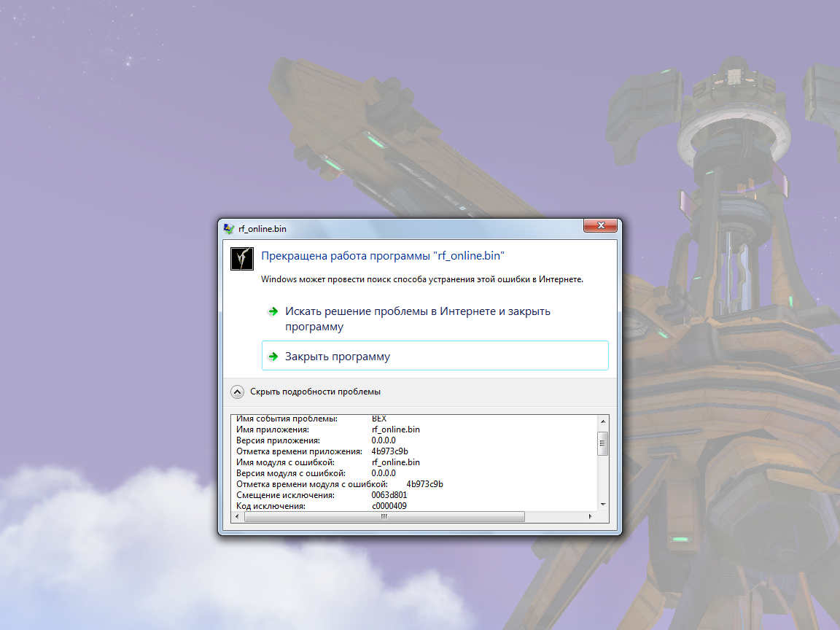Click Отметка времени модуля с ошибкой label
Image resolution: width=840 pixels, height=630 pixels.
(x=312, y=484)
